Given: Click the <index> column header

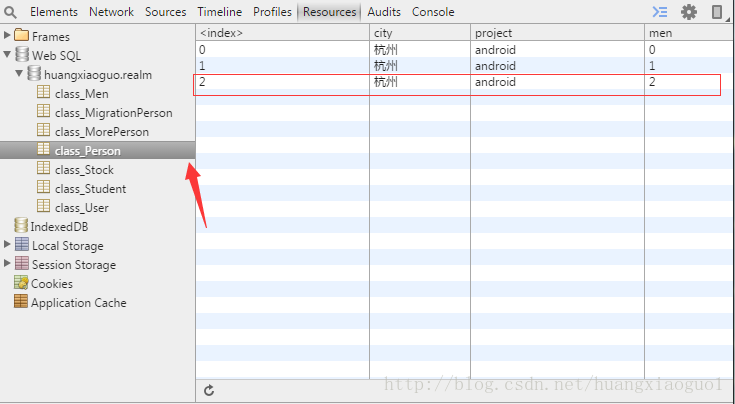Looking at the screenshot, I should pos(283,33).
